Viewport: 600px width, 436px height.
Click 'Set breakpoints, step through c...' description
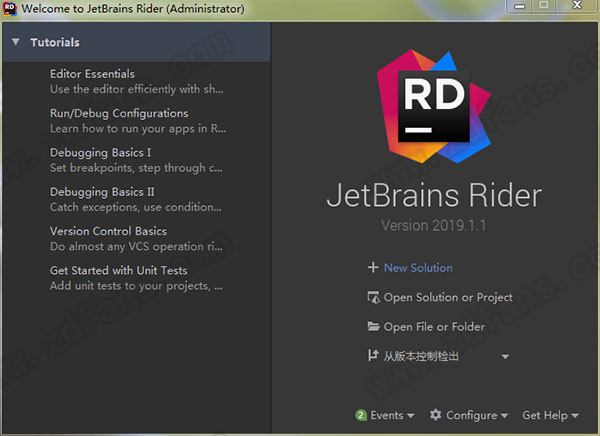coord(136,168)
